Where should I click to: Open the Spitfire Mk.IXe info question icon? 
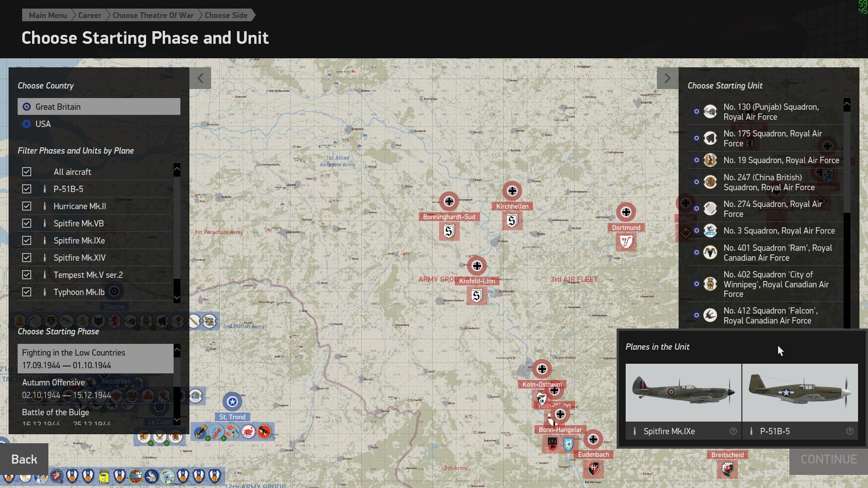pyautogui.click(x=733, y=431)
